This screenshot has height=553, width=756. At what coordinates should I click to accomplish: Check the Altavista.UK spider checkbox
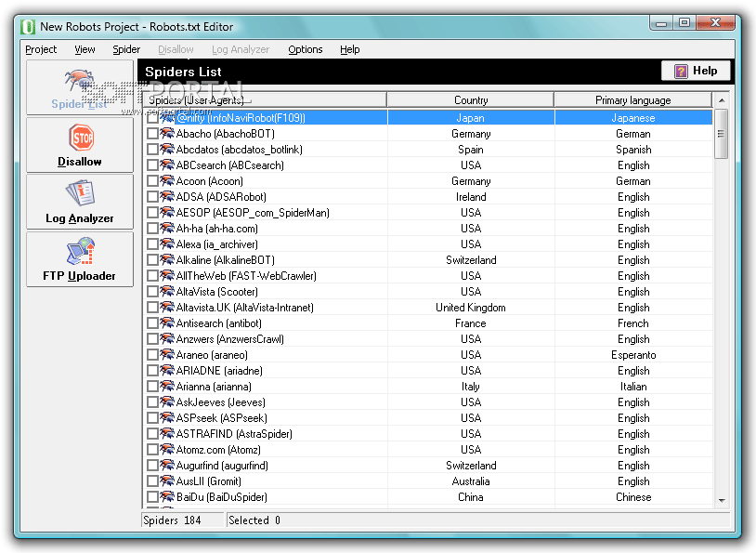click(152, 308)
